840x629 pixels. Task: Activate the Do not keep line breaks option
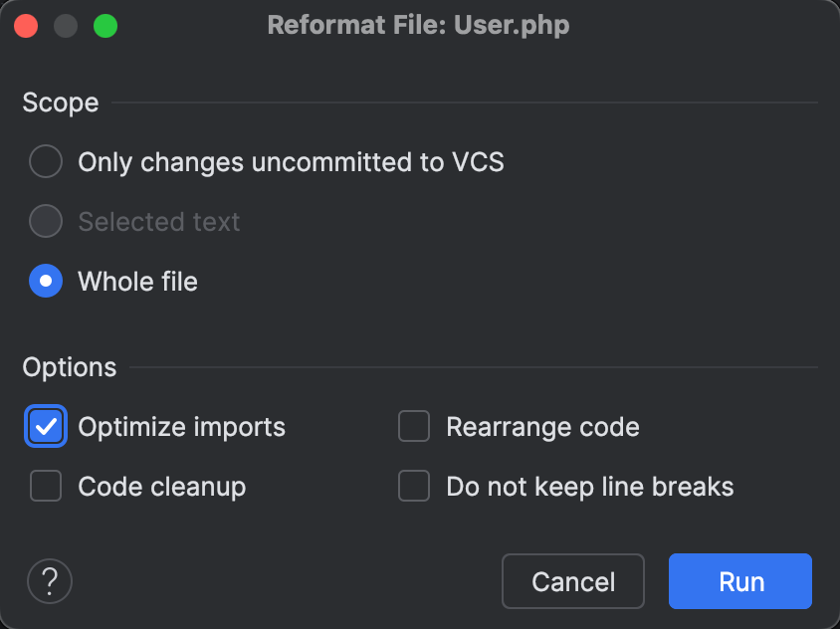click(x=413, y=486)
